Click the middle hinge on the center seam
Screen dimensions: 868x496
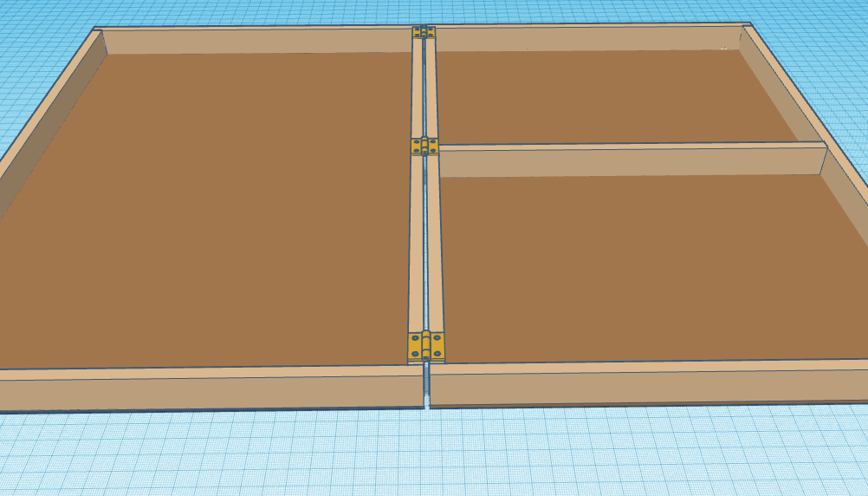point(424,146)
